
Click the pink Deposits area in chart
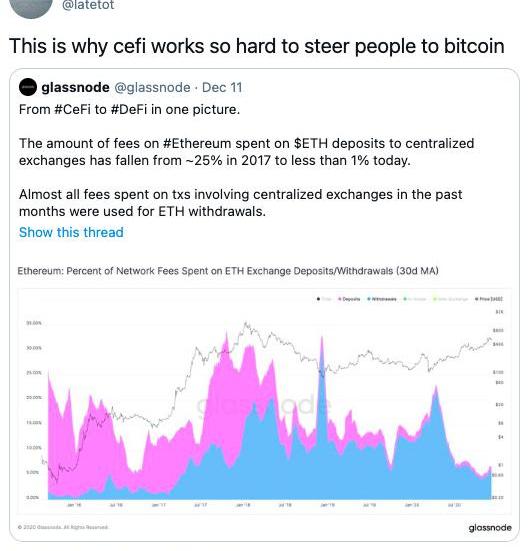228,404
